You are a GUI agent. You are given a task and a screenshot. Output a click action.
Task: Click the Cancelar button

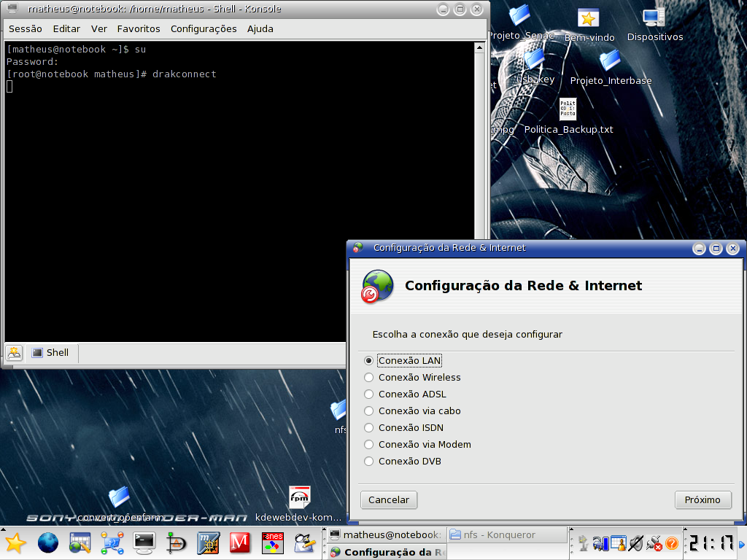[389, 500]
